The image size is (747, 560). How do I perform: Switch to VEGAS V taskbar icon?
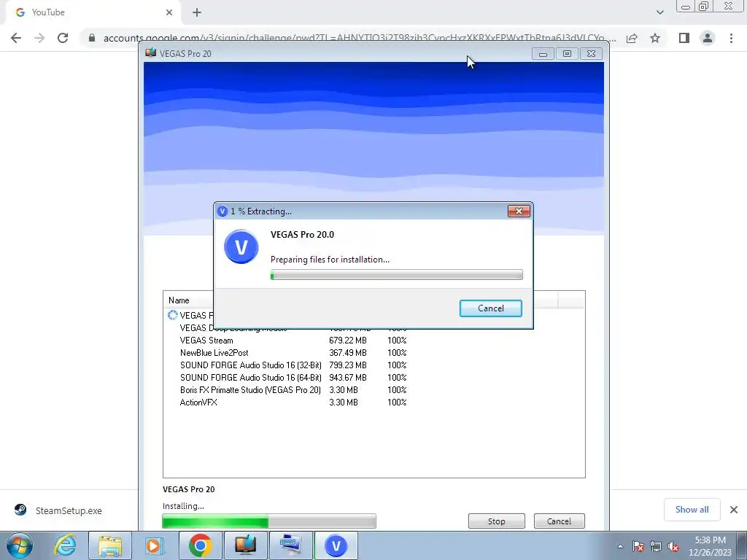point(336,545)
